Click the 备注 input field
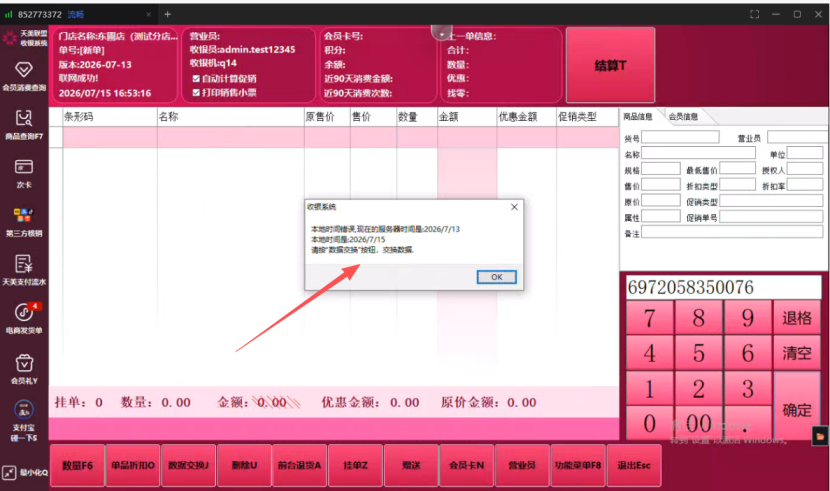The height and width of the screenshot is (491, 830). pos(732,232)
